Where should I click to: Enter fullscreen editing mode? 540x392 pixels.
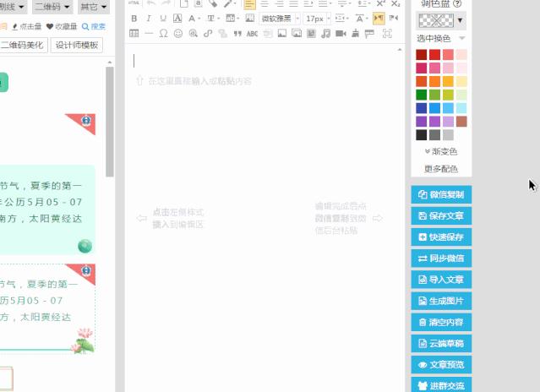387,34
